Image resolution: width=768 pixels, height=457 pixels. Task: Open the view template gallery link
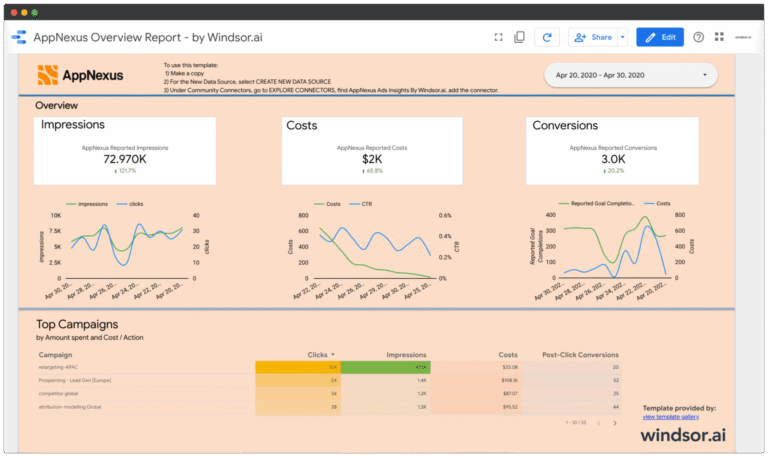(x=671, y=417)
